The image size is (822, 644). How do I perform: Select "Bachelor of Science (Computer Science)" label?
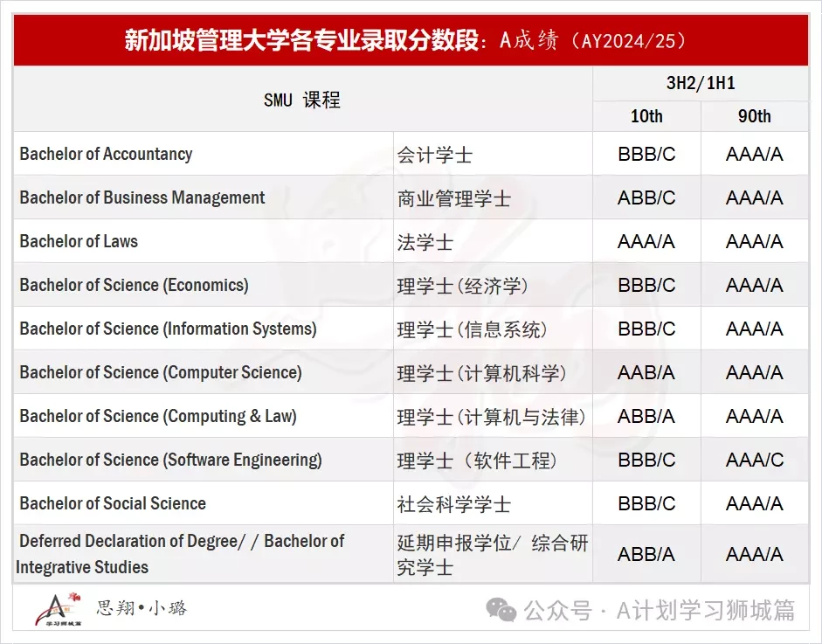161,372
